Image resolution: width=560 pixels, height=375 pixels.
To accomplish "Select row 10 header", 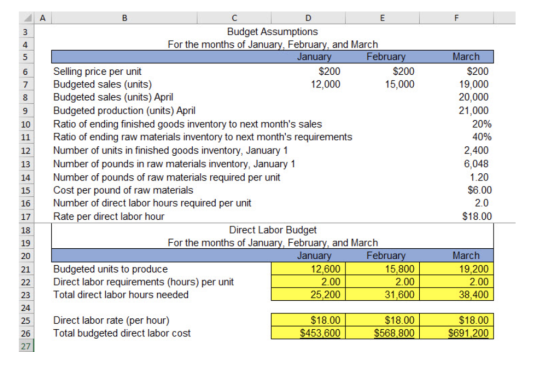I will (x=27, y=124).
